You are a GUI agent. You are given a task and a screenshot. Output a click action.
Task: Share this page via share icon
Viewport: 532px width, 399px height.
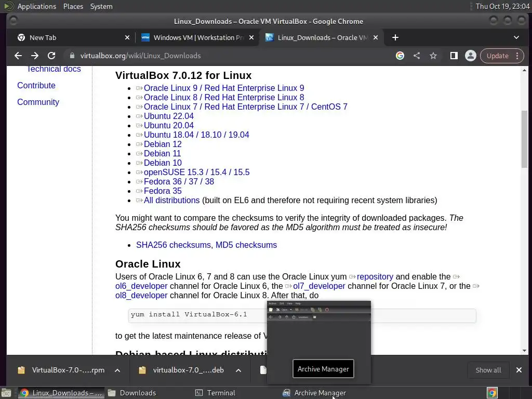coord(417,56)
